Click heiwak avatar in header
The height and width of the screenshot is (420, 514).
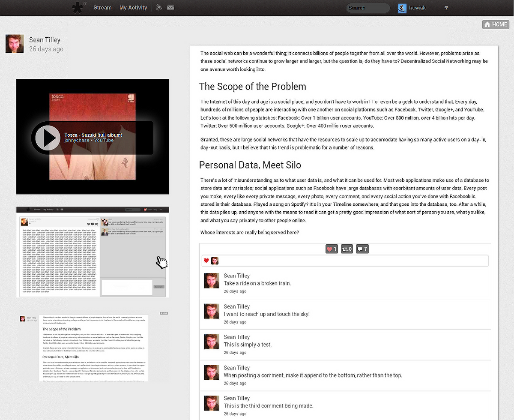point(402,8)
